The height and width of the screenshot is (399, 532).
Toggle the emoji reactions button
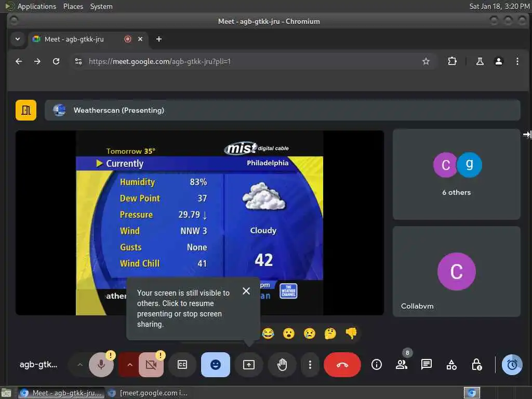click(x=216, y=365)
